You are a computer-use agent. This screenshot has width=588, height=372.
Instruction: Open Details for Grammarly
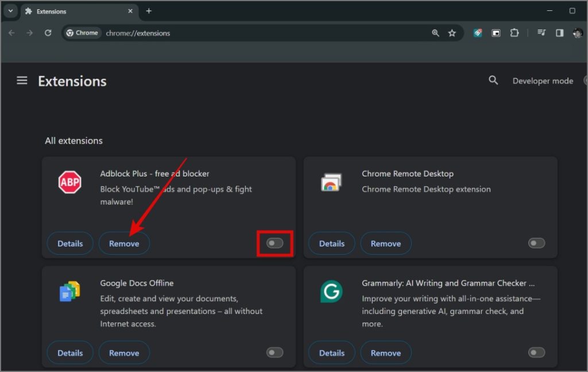coord(332,353)
